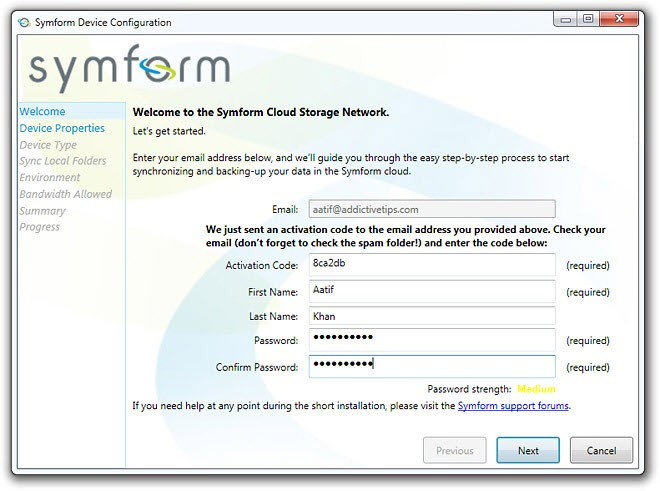Open the Symform support forums link

click(x=513, y=406)
